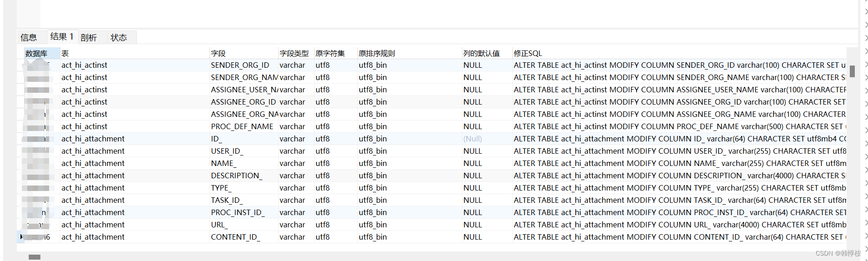Click the current-row arrow indicator on last row
Screen dimensions: 868x261
coord(21,237)
